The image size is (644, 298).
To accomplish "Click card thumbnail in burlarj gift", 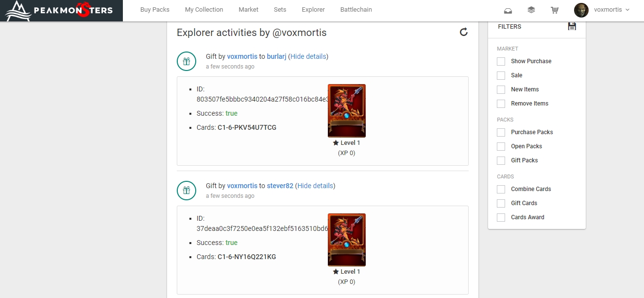I will [347, 111].
